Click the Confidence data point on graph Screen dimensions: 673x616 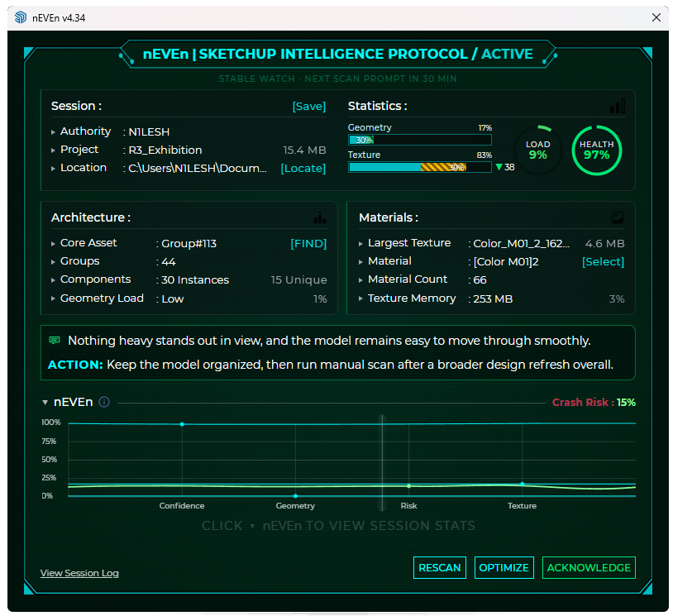click(x=182, y=424)
